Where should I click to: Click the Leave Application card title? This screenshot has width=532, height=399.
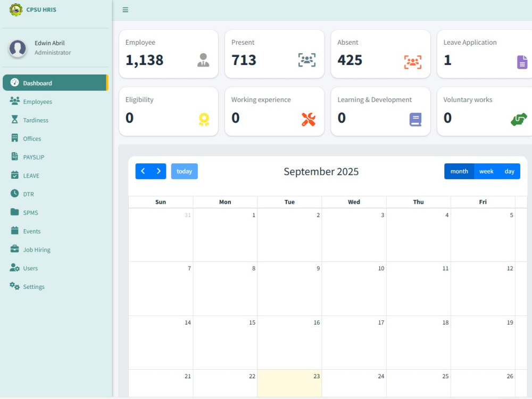(x=470, y=43)
